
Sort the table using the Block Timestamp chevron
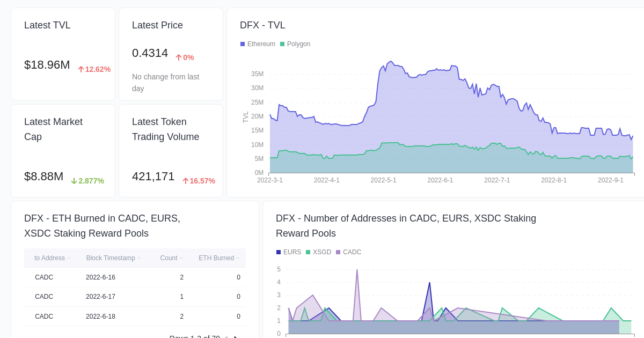coord(139,258)
